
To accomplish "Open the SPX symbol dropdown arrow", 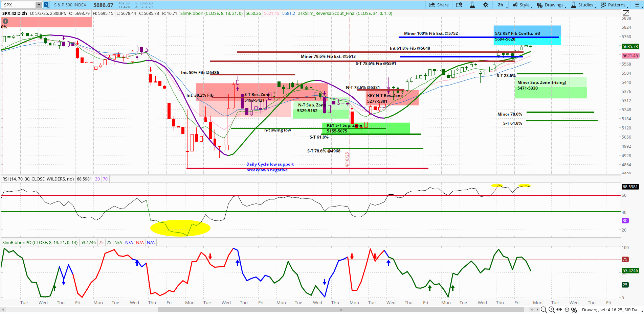I will (x=38, y=5).
